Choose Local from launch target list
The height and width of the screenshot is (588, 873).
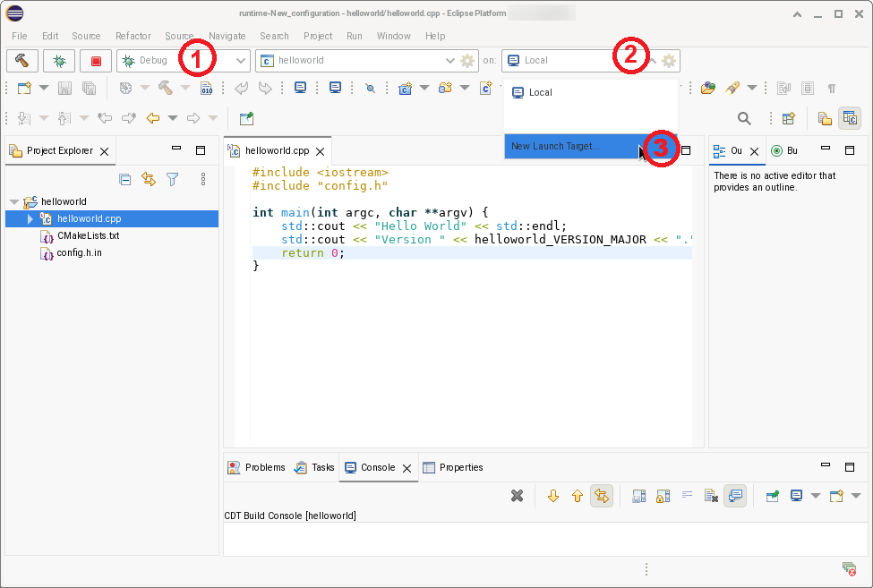540,93
